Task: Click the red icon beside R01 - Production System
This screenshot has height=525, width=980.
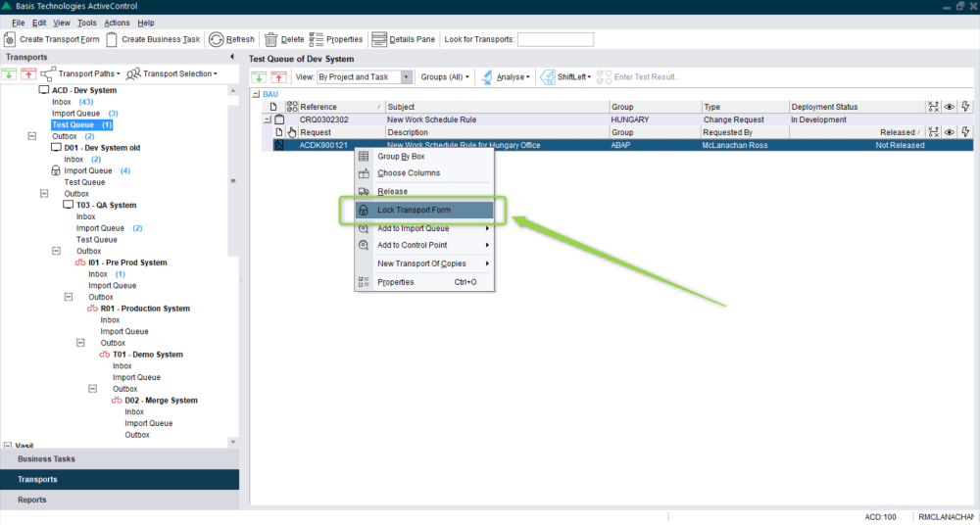Action: point(92,309)
